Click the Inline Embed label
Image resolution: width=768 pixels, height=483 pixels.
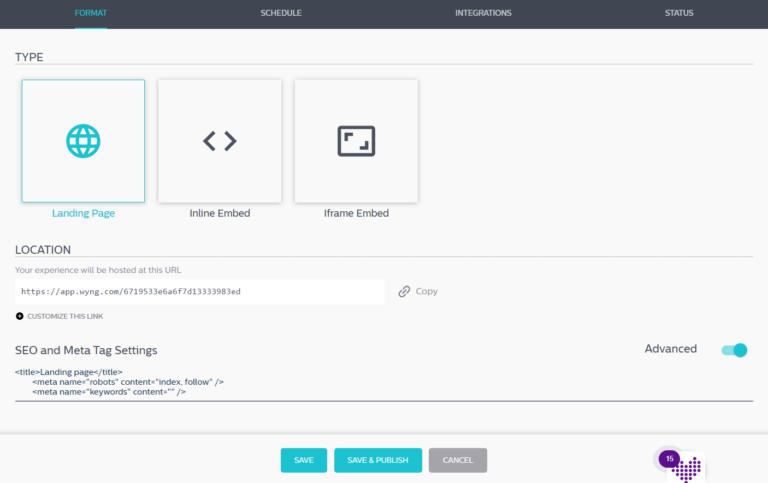pyautogui.click(x=220, y=213)
